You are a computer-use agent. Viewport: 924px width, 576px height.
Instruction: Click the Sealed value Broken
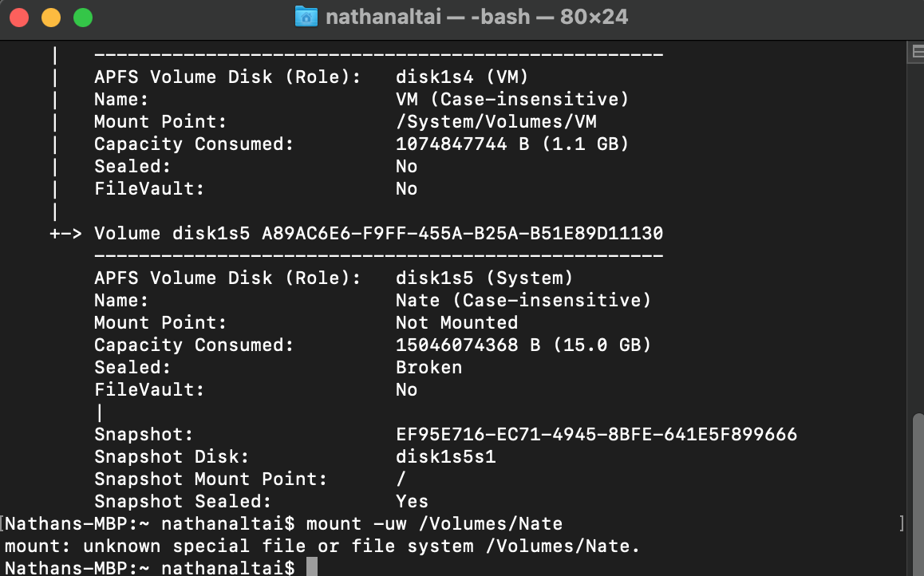pyautogui.click(x=428, y=368)
